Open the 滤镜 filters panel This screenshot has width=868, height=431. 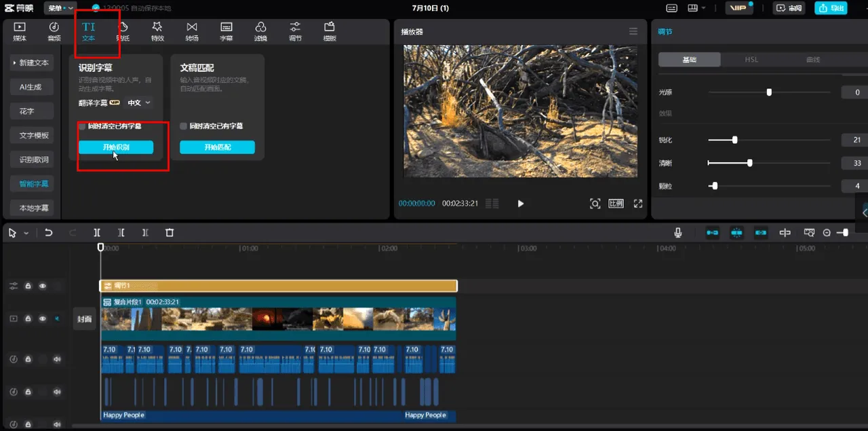tap(260, 31)
